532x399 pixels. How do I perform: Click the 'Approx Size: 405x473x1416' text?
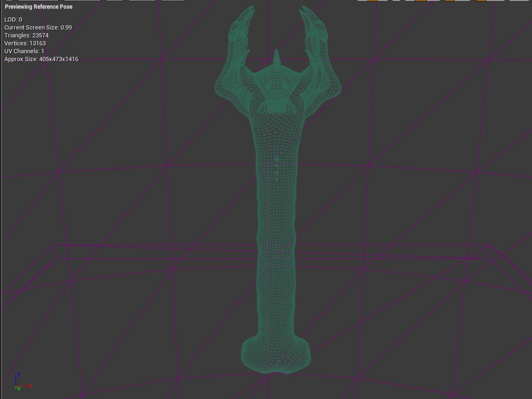coord(41,59)
